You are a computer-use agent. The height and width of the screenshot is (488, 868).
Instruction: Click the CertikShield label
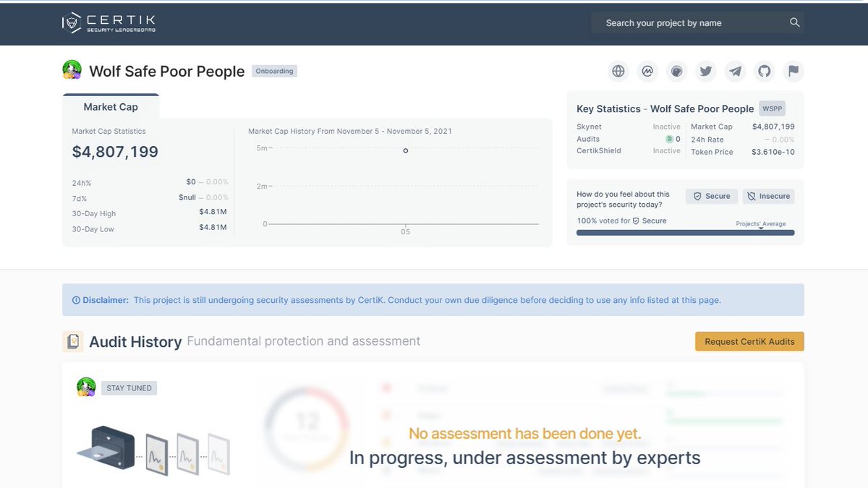pos(599,150)
